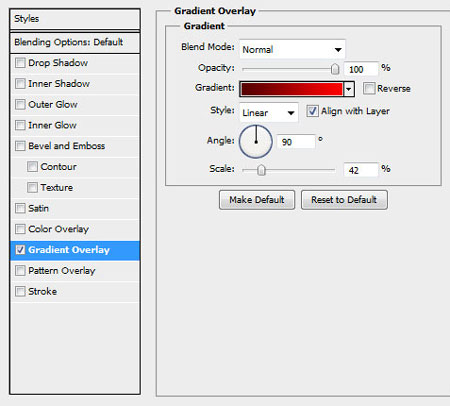Enable the Pattern Overlay checkbox
Image resolution: width=450 pixels, height=406 pixels.
20,270
